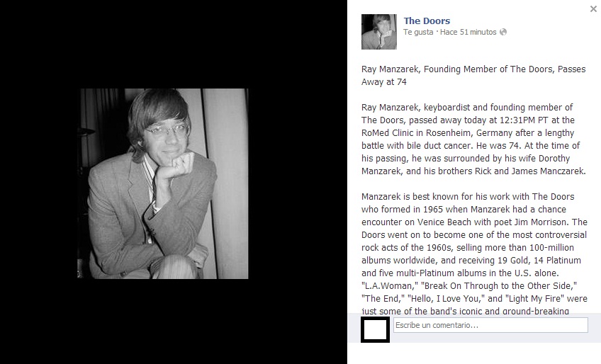
Task: Click the line mentioning 'Dorothy'
Action: coord(466,159)
